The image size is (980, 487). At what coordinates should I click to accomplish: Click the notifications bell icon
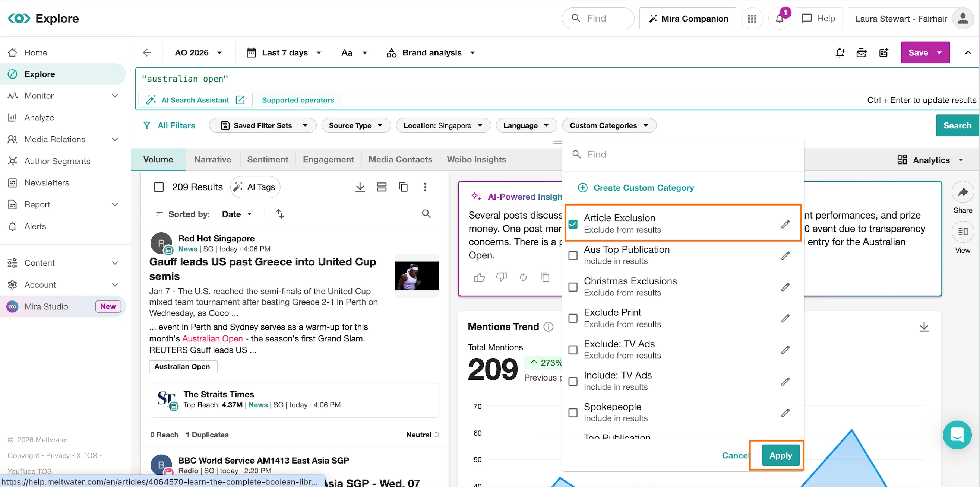(x=779, y=19)
